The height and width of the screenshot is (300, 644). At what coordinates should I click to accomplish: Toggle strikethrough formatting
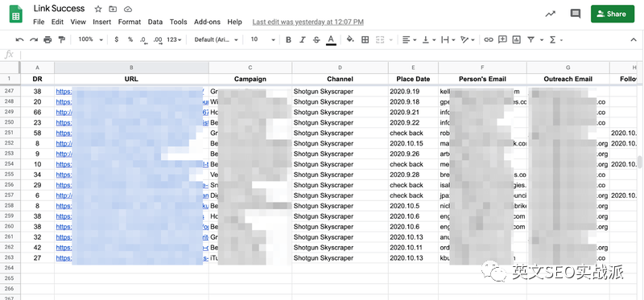[316, 39]
